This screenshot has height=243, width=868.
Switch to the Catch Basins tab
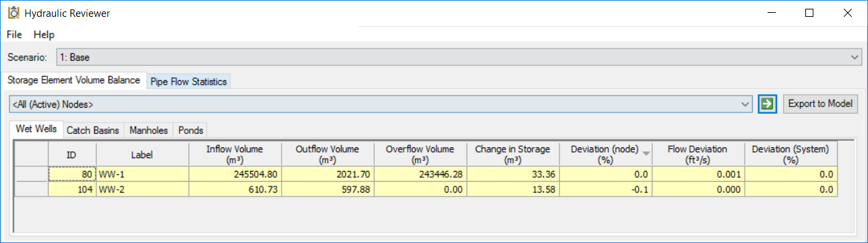(x=93, y=131)
